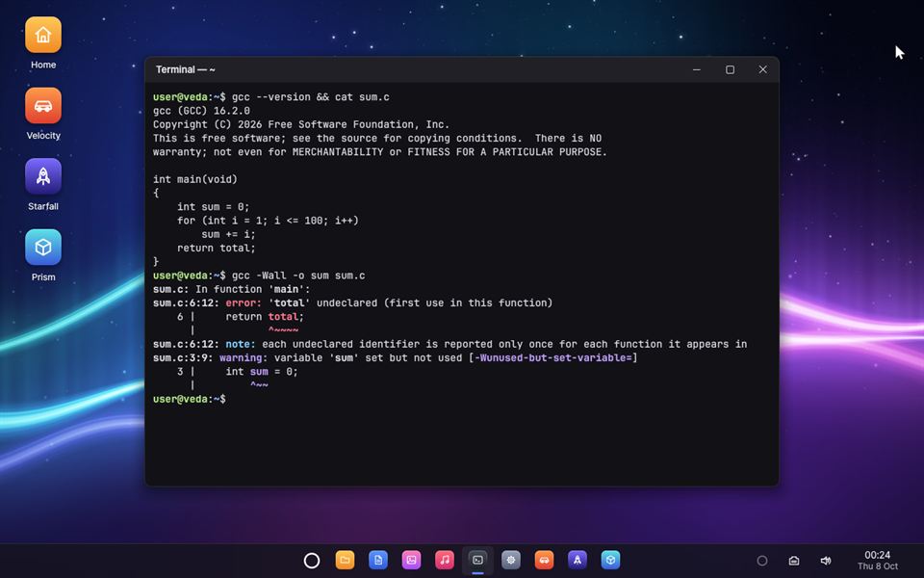Open the settings gear in the taskbar
The width and height of the screenshot is (924, 578).
[x=511, y=561]
